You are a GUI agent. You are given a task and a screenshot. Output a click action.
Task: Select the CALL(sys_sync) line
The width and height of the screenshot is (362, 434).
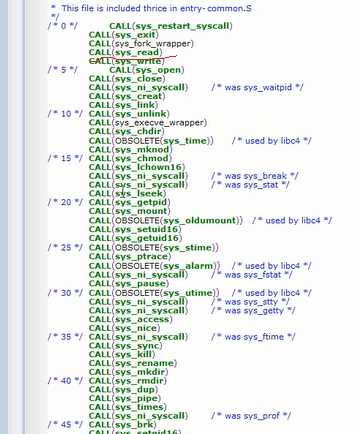[x=125, y=346]
